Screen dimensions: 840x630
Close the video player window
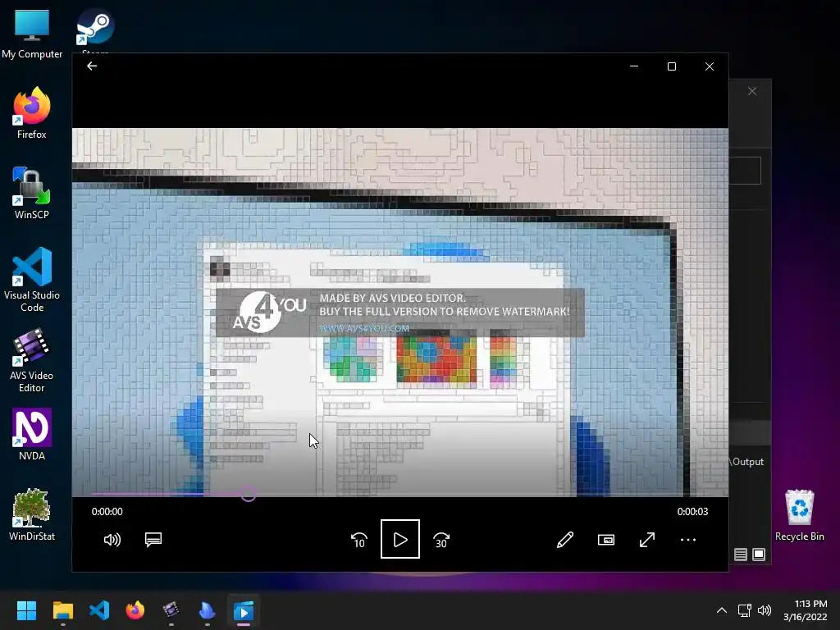point(710,66)
